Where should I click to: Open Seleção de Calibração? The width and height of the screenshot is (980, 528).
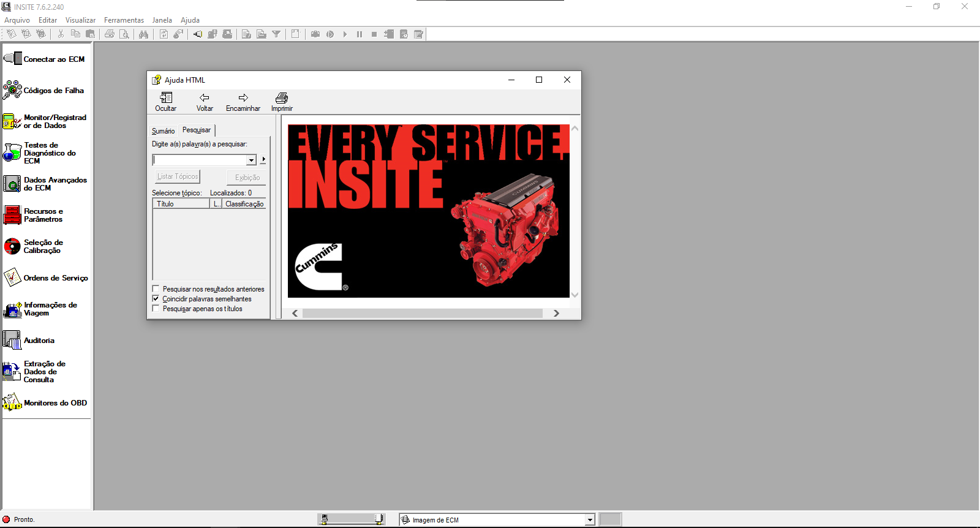click(x=46, y=246)
